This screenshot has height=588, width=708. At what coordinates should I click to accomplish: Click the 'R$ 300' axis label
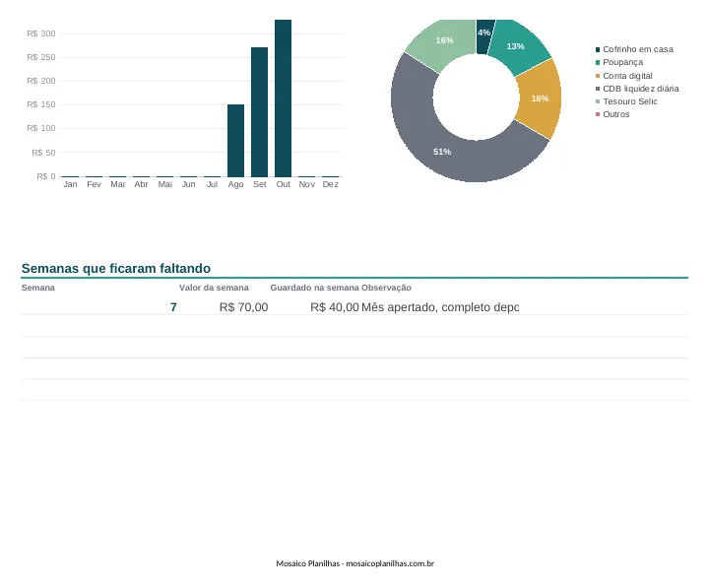tap(41, 33)
